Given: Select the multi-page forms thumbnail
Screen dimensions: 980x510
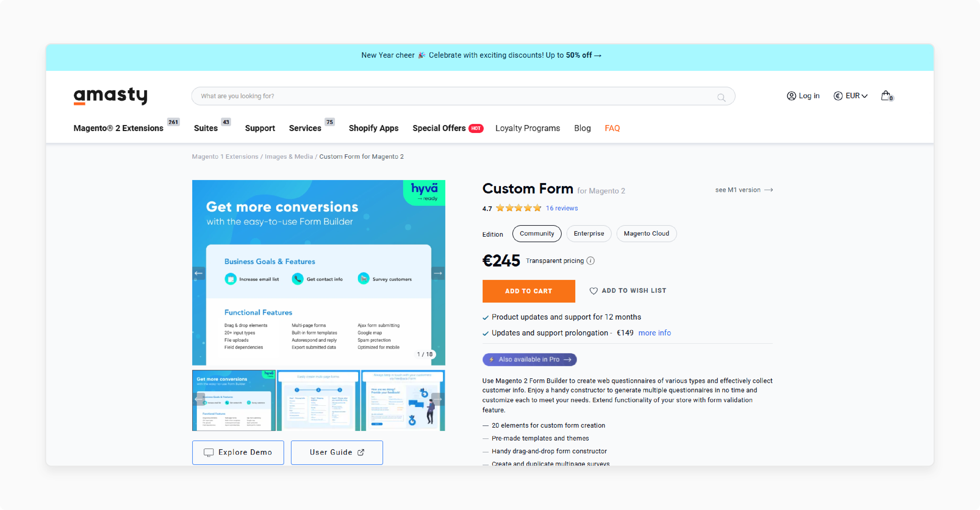Looking at the screenshot, I should [x=319, y=400].
